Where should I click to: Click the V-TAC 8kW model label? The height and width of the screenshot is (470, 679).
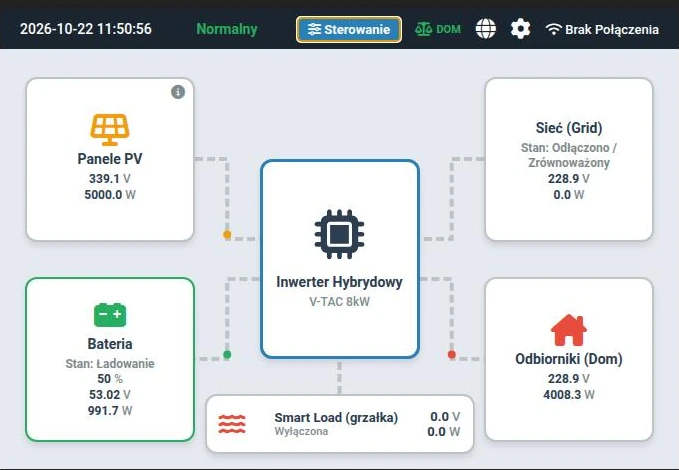[x=340, y=302]
